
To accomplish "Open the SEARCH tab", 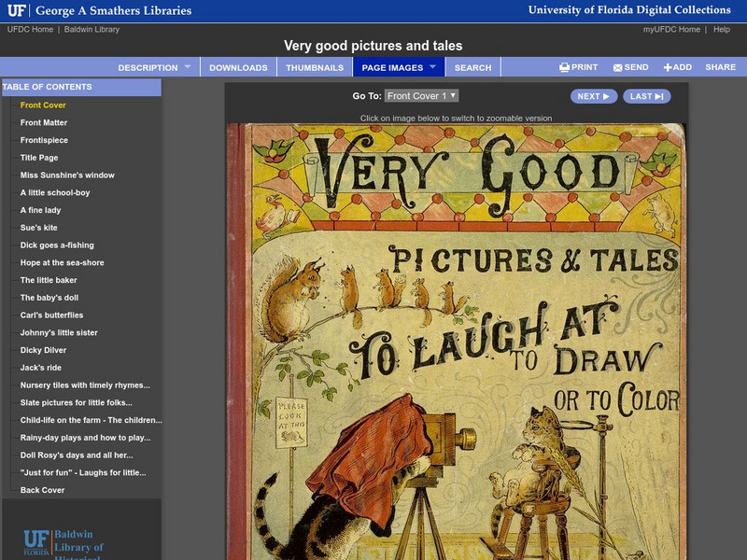I will [472, 67].
